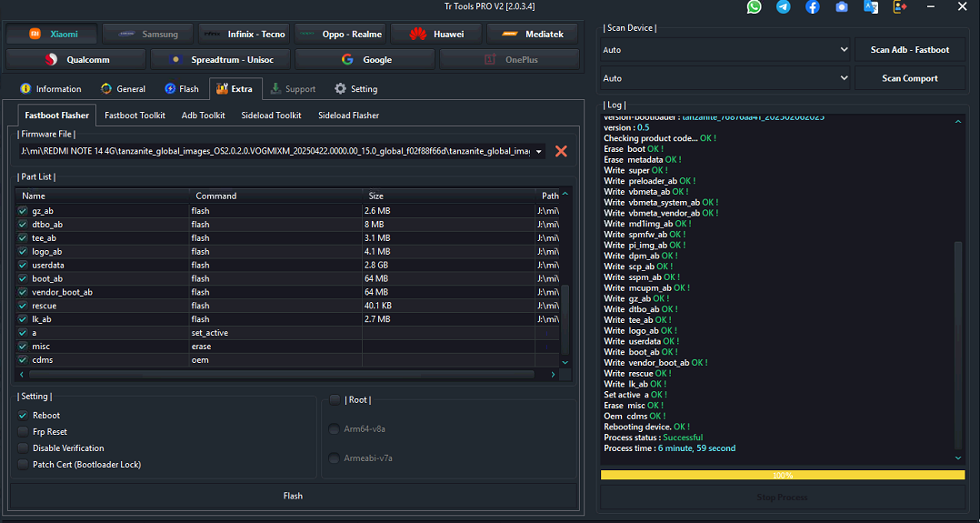Click the Flash button at bottom
This screenshot has width=980, height=523.
click(x=293, y=496)
